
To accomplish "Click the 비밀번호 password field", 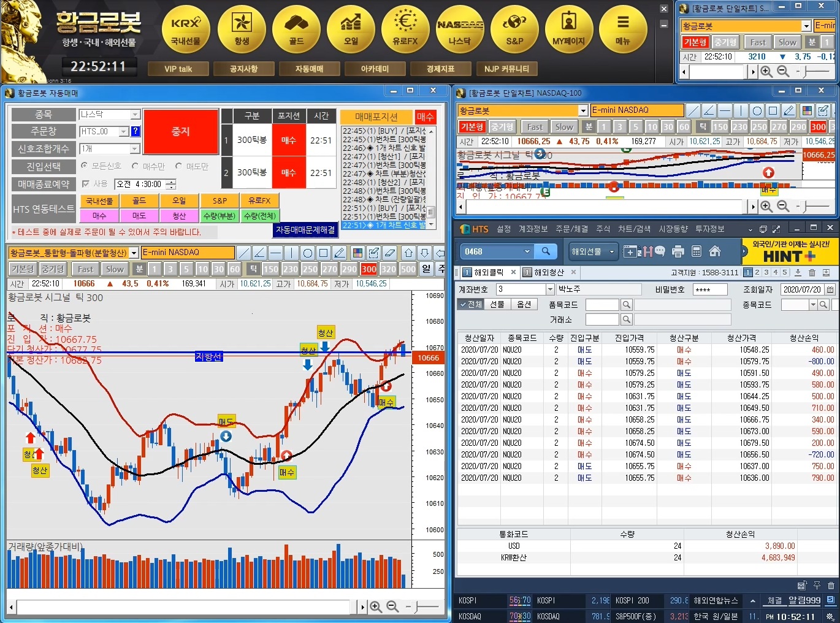I will (710, 289).
